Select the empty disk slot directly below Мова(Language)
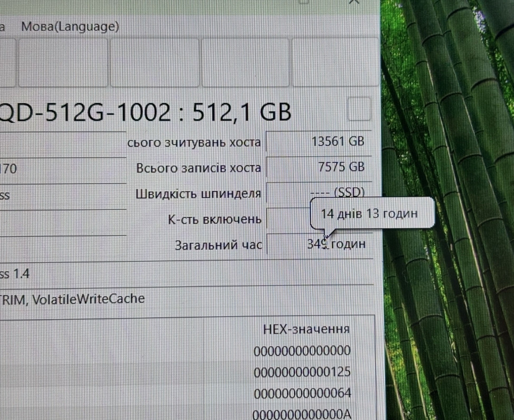The height and width of the screenshot is (420, 514). click(63, 62)
